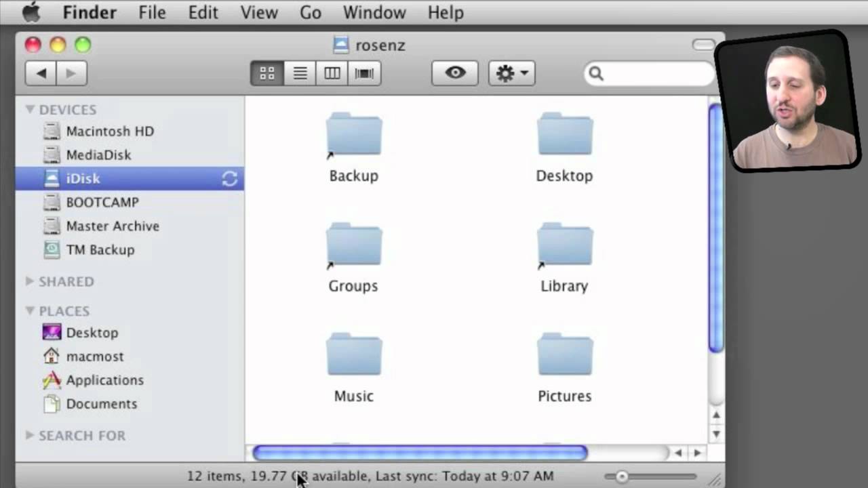Select the Desktop folder icon
The height and width of the screenshot is (488, 868).
(565, 136)
